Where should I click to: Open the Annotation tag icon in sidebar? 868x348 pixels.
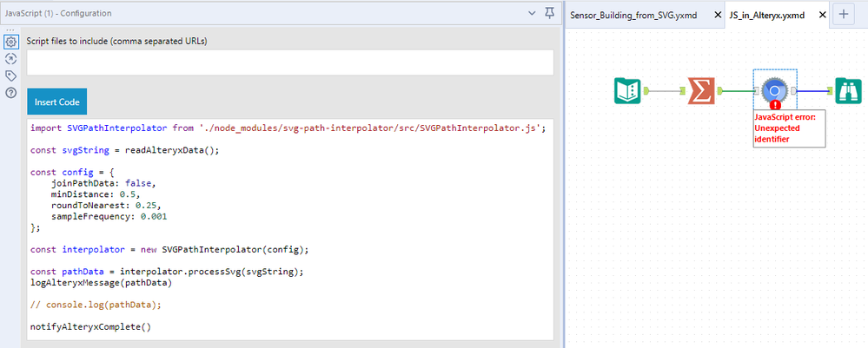tap(10, 76)
